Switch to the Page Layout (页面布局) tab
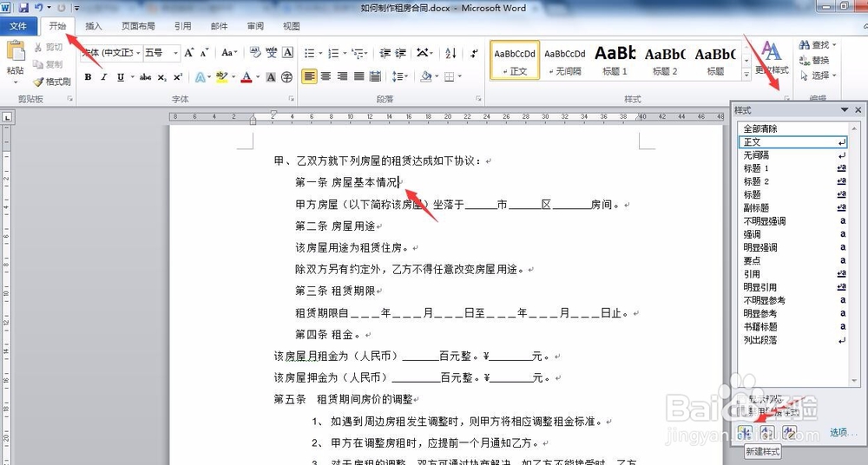868x465 pixels. point(138,26)
